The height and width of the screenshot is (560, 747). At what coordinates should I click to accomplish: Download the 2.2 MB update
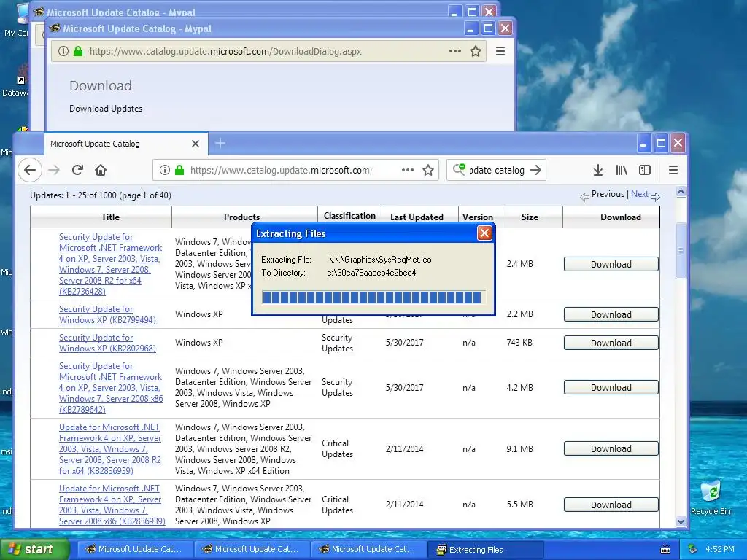pos(611,315)
